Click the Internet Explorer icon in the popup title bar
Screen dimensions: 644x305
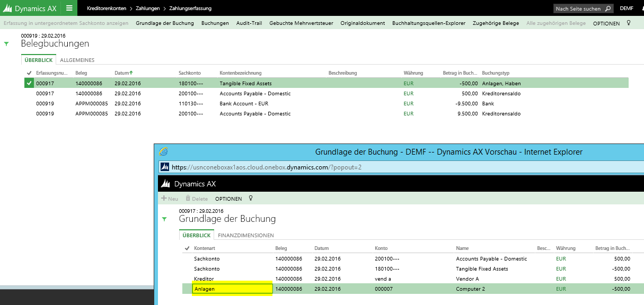click(x=164, y=151)
